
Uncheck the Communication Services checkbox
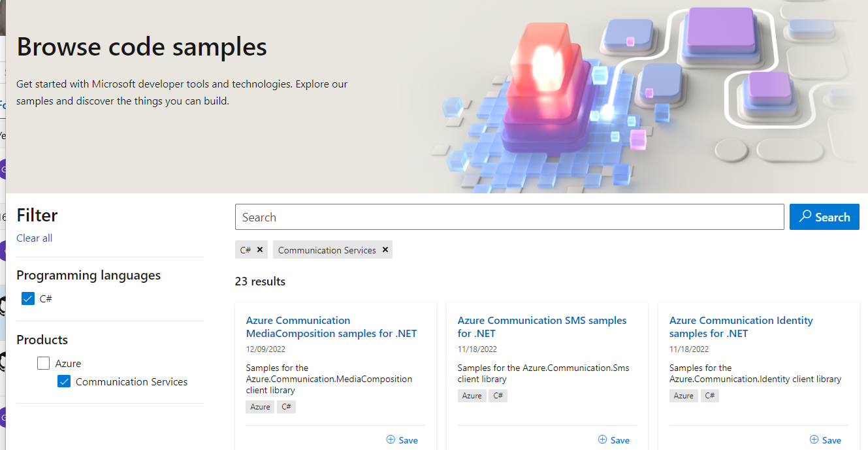click(64, 381)
